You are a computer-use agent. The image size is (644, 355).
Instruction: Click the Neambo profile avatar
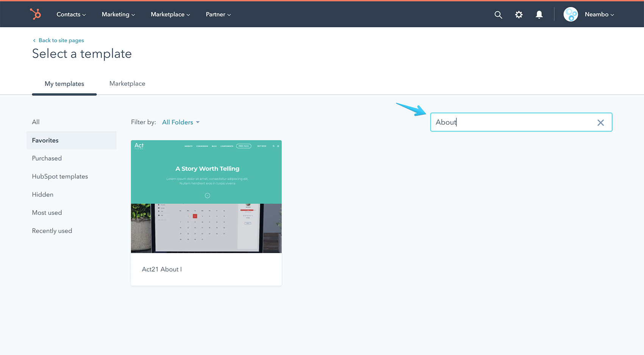(x=571, y=14)
